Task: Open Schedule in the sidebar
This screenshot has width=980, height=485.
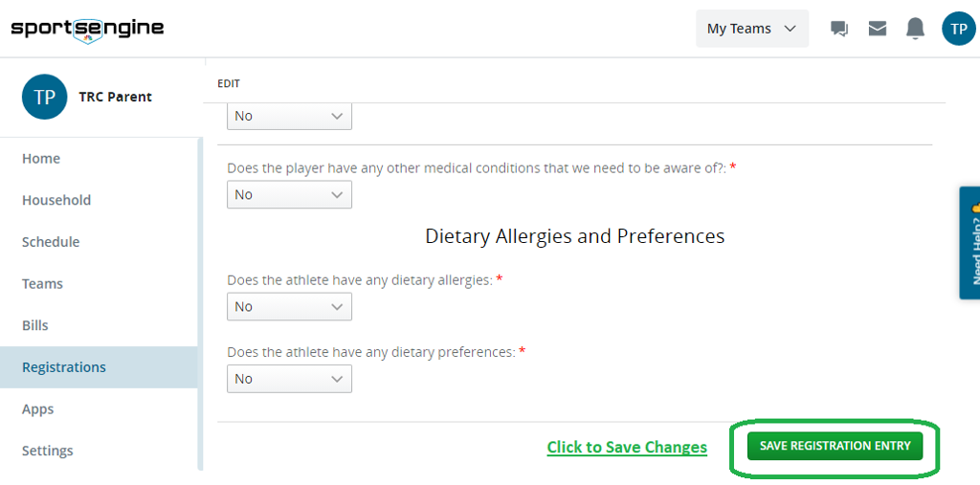Action: point(51,242)
